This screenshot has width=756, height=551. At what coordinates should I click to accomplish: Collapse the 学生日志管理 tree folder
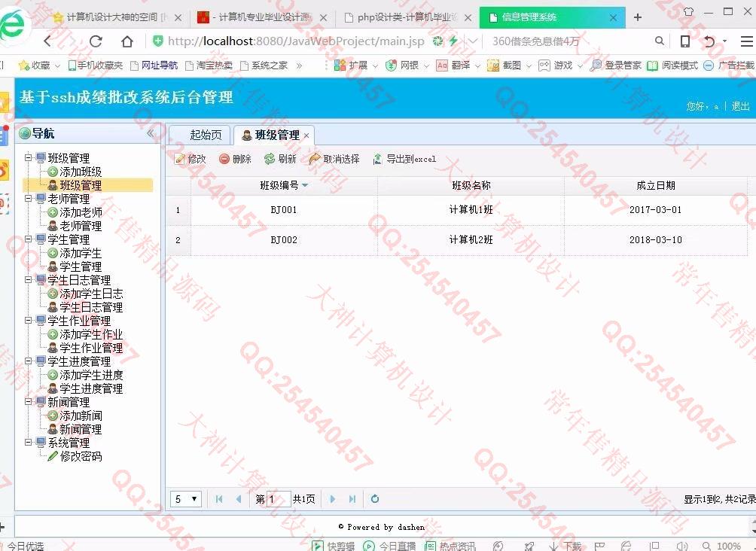(x=29, y=279)
